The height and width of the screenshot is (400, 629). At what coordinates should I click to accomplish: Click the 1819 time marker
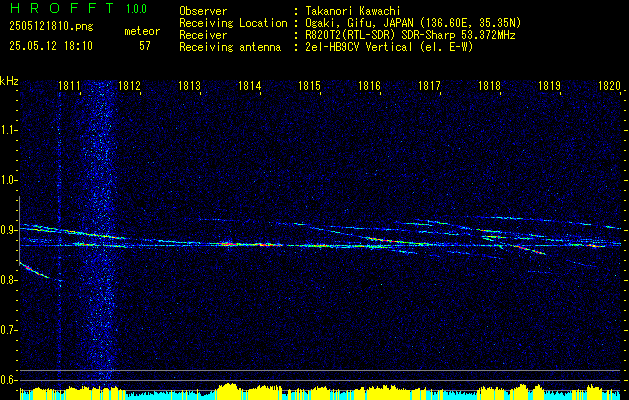[550, 85]
